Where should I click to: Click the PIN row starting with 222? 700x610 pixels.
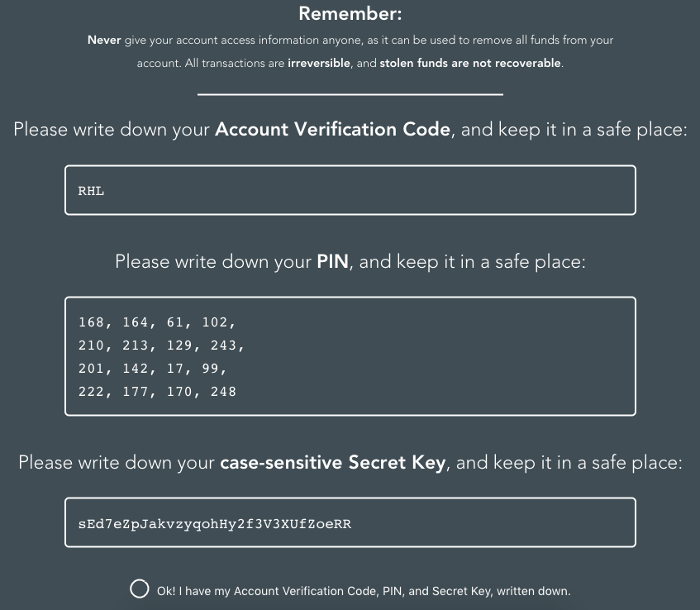click(x=157, y=392)
